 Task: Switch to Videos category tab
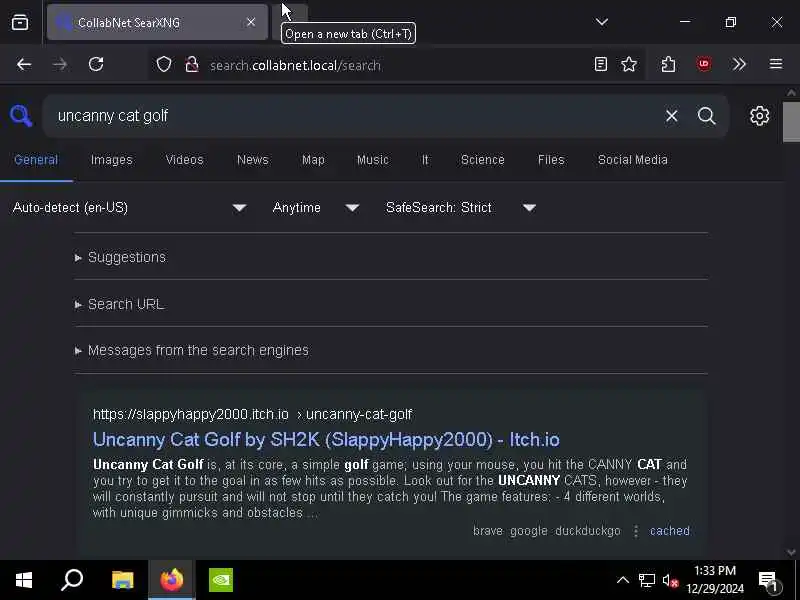tap(184, 160)
